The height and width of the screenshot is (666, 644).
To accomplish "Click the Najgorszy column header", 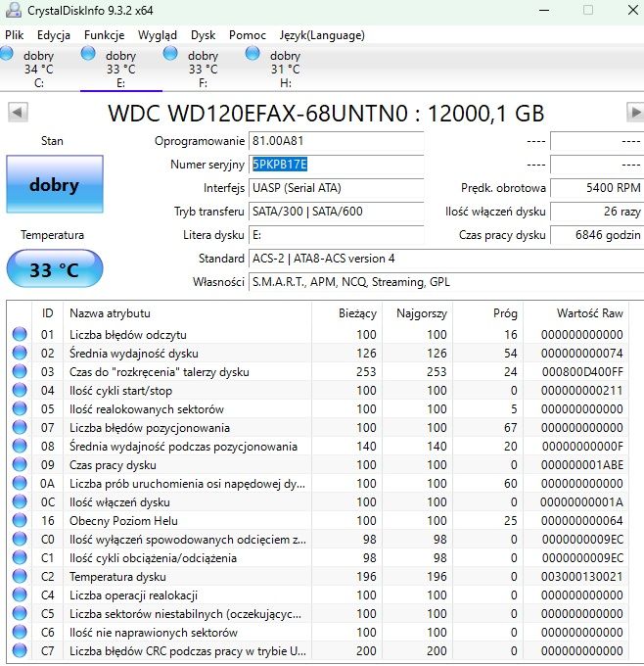I will click(x=417, y=313).
